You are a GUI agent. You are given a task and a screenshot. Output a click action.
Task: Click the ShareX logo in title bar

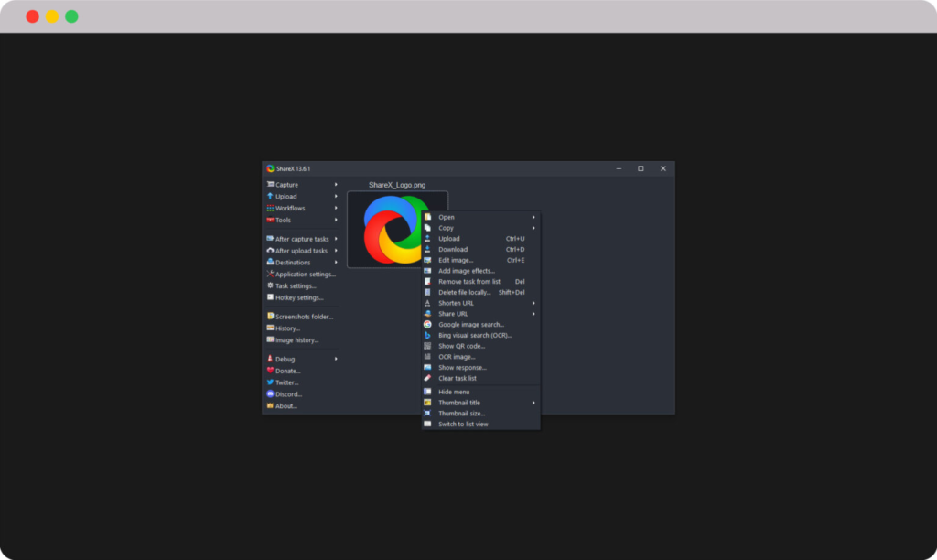[x=270, y=168]
